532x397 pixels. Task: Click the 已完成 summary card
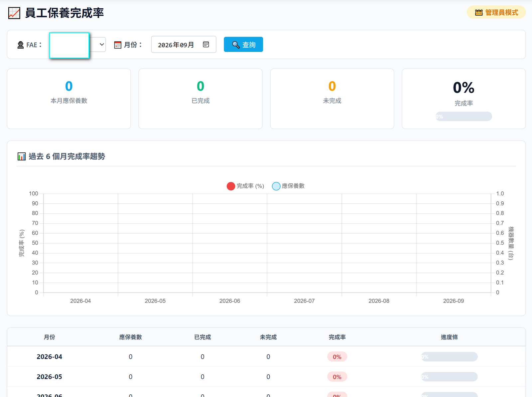click(x=200, y=99)
